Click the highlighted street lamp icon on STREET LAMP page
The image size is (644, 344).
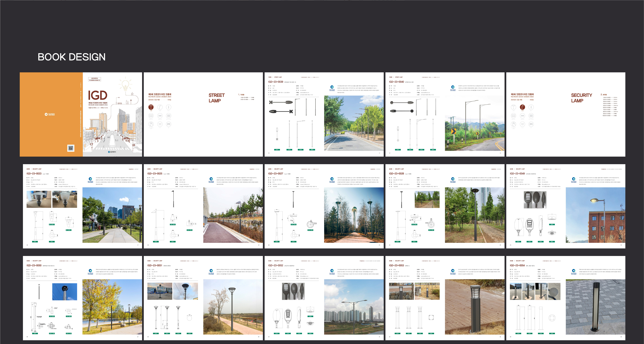click(151, 107)
